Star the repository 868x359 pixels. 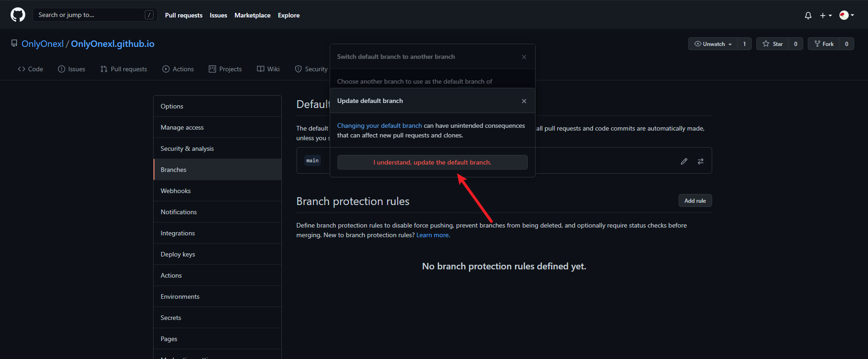click(772, 44)
